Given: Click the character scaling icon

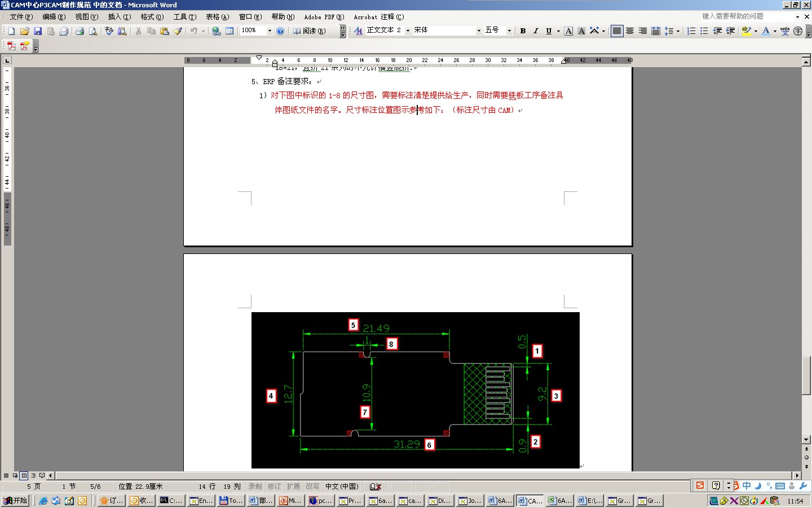Looking at the screenshot, I should click(594, 31).
